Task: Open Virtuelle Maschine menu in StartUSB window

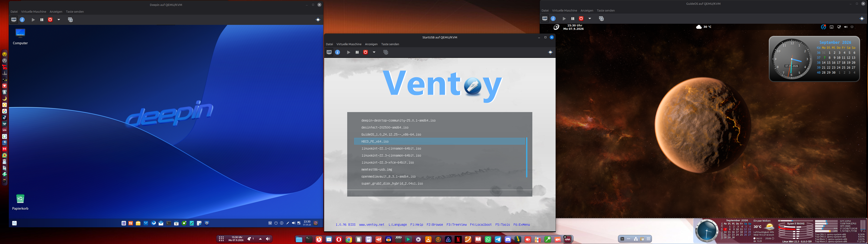Action: [349, 44]
